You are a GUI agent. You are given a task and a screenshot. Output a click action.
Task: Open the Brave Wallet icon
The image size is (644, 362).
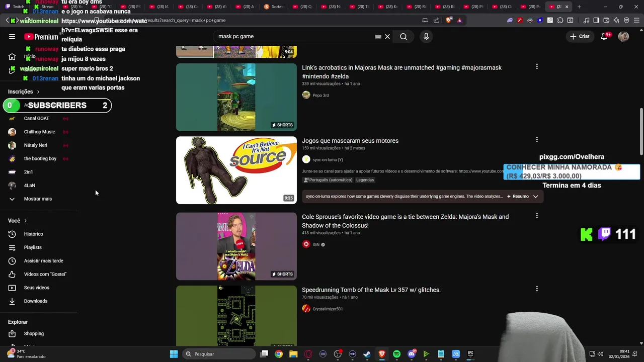pyautogui.click(x=606, y=20)
